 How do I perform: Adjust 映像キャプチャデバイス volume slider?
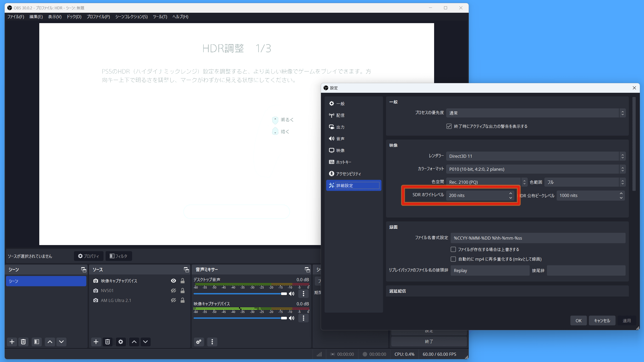point(240,318)
